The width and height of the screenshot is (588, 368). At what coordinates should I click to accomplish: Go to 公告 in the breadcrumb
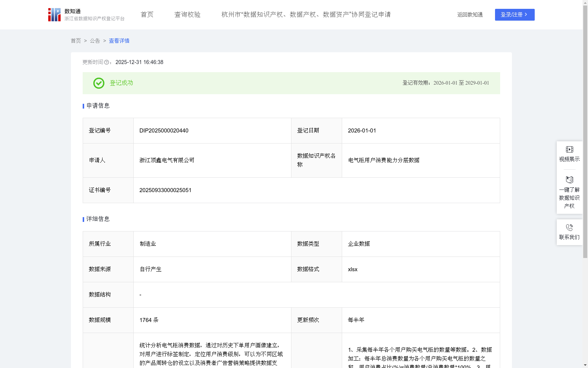[x=95, y=41]
